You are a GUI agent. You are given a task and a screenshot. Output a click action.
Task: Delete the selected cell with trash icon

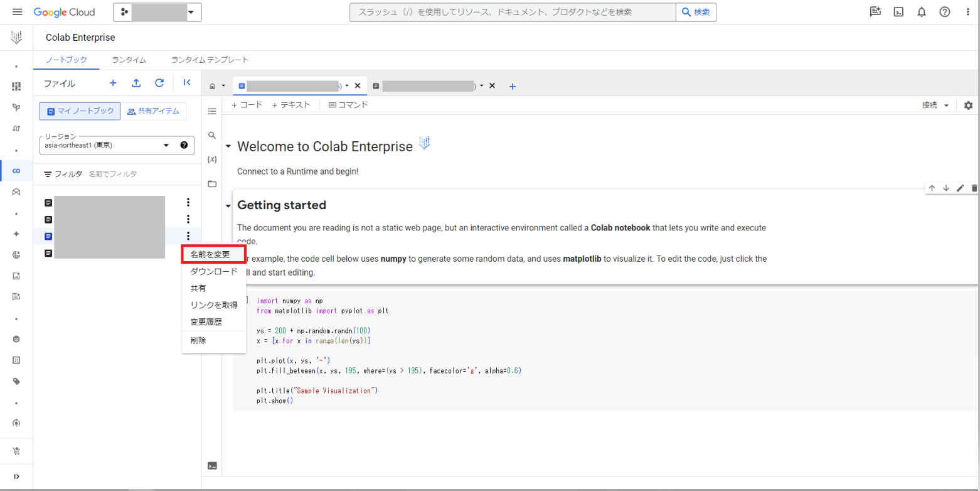974,188
